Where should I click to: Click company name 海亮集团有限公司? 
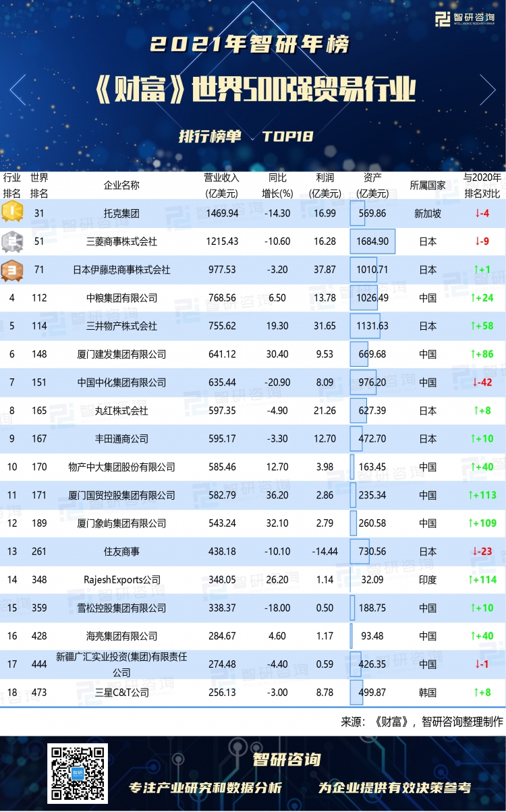[121, 636]
